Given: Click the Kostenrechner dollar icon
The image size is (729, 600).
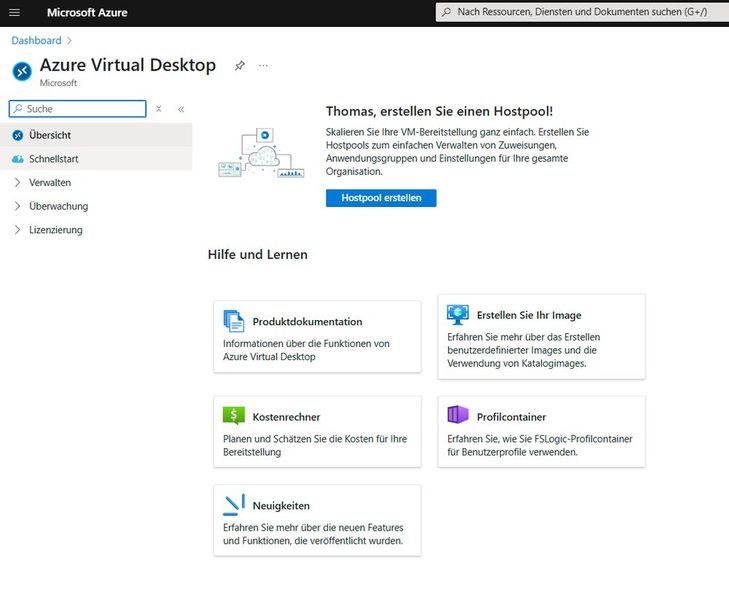Looking at the screenshot, I should (233, 415).
